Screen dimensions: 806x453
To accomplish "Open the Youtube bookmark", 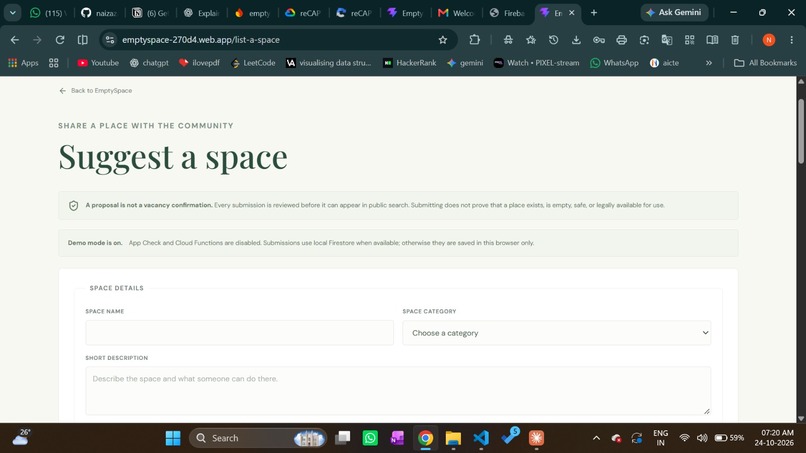I will (x=98, y=63).
